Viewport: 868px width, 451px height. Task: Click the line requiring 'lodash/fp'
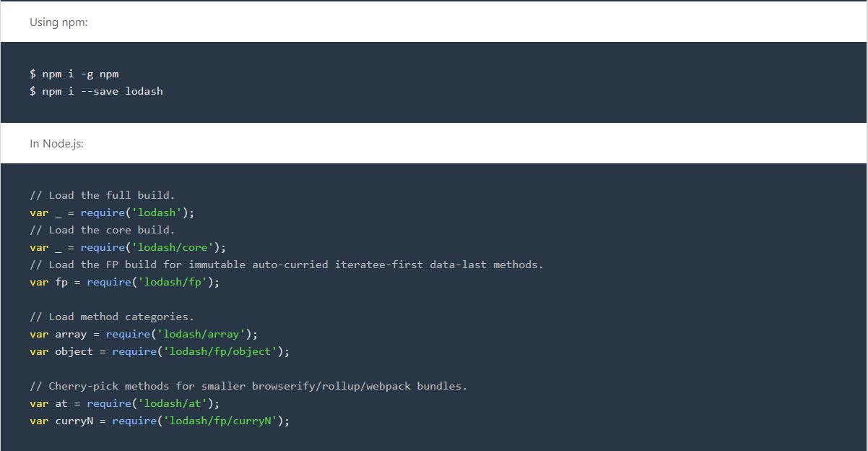point(125,282)
